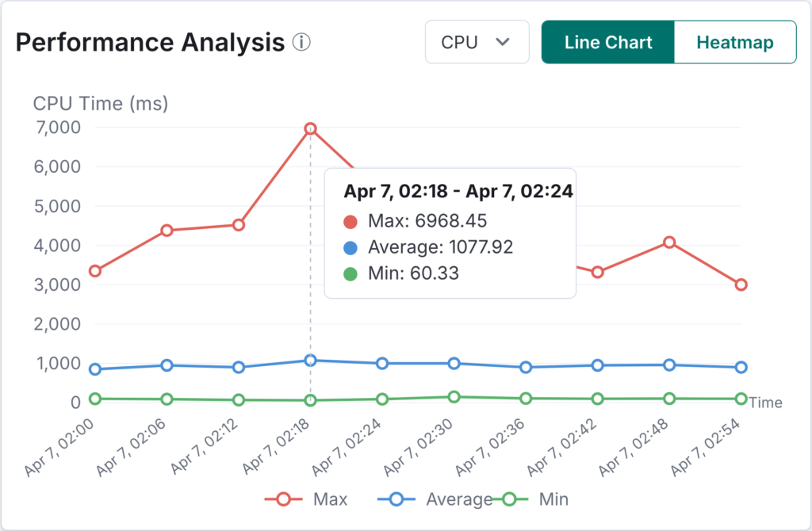Click the Max data point at 02:18
The width and height of the screenshot is (812, 531).
(x=310, y=129)
